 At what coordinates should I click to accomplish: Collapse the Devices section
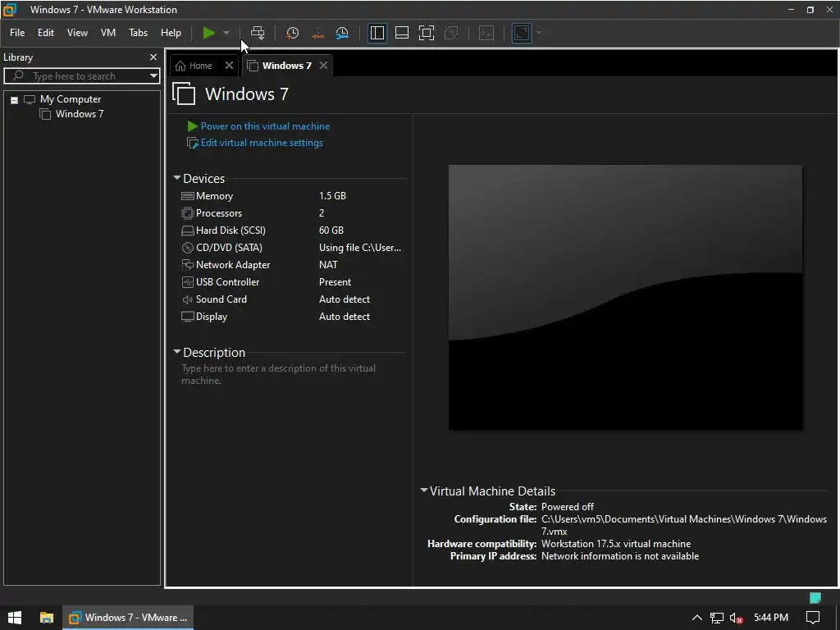177,178
